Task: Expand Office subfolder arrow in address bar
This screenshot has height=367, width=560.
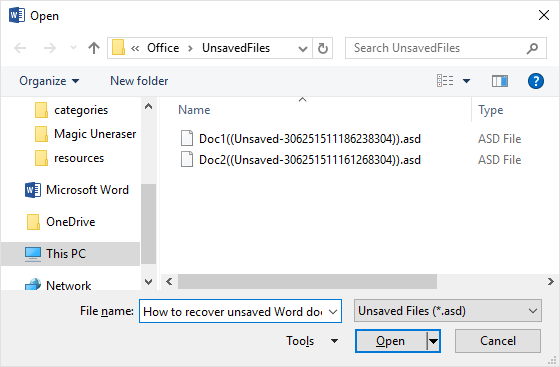Action: point(190,48)
